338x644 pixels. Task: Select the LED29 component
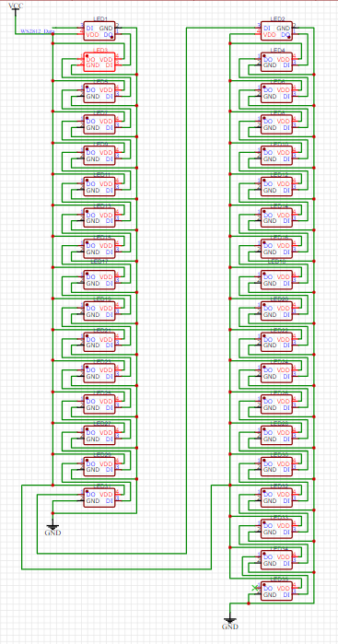pyautogui.click(x=99, y=466)
